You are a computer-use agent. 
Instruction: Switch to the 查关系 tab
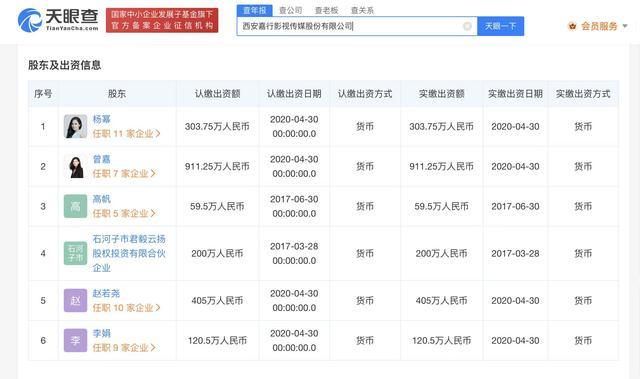click(362, 11)
